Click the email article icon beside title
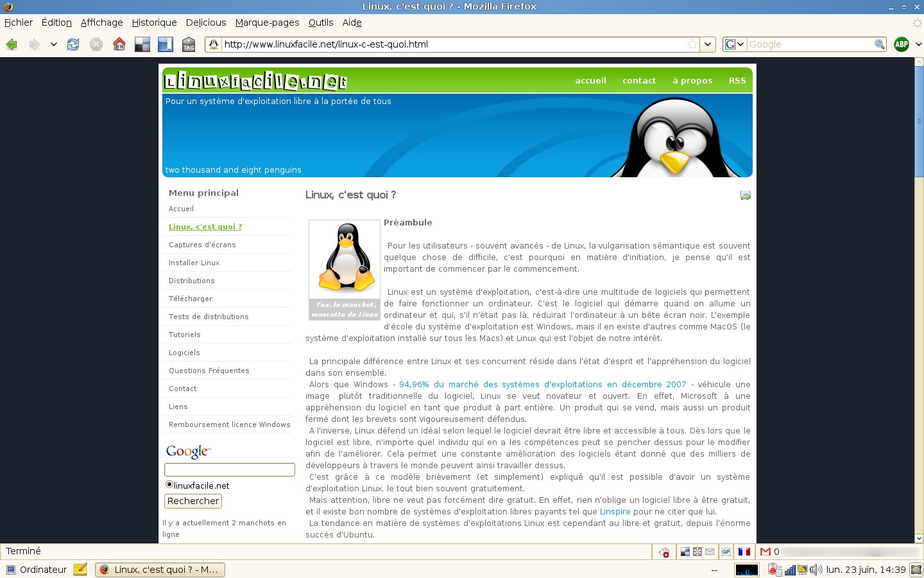 (x=745, y=195)
